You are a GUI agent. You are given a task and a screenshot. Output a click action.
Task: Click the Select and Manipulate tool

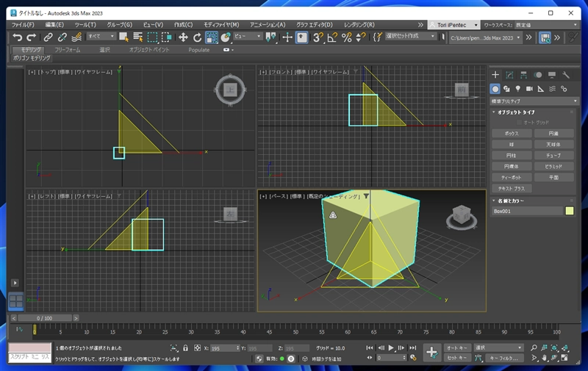point(287,37)
